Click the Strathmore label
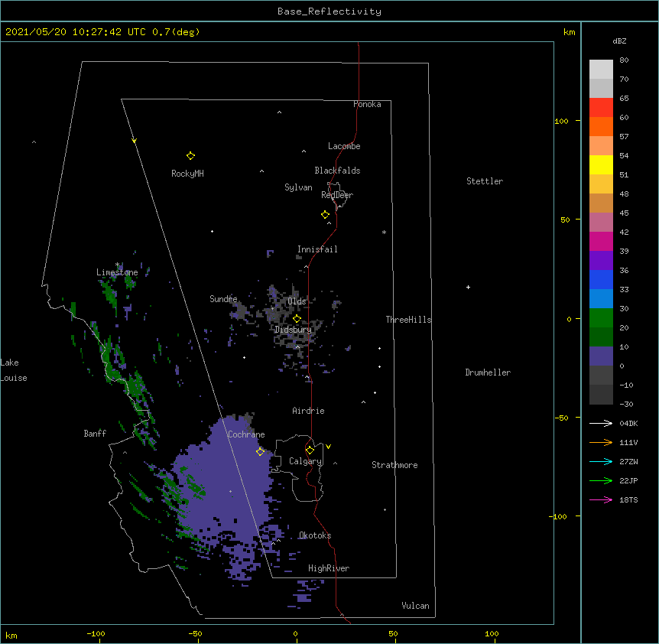The image size is (659, 644). (x=394, y=465)
